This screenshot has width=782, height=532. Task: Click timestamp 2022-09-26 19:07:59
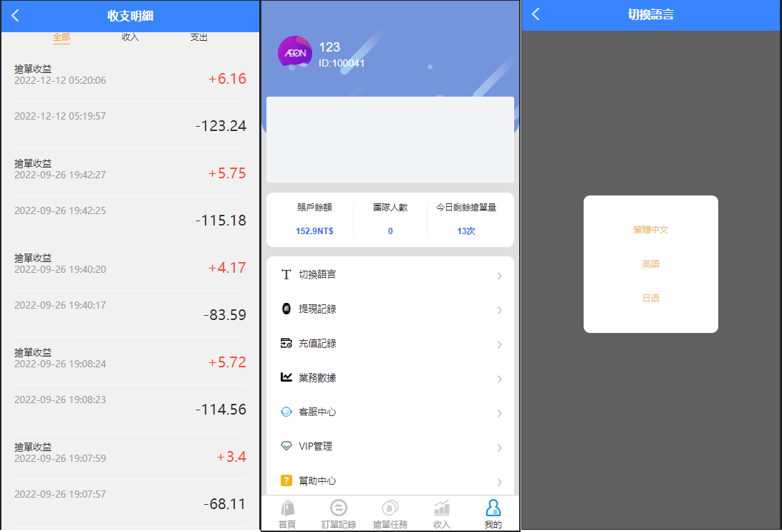point(60,458)
